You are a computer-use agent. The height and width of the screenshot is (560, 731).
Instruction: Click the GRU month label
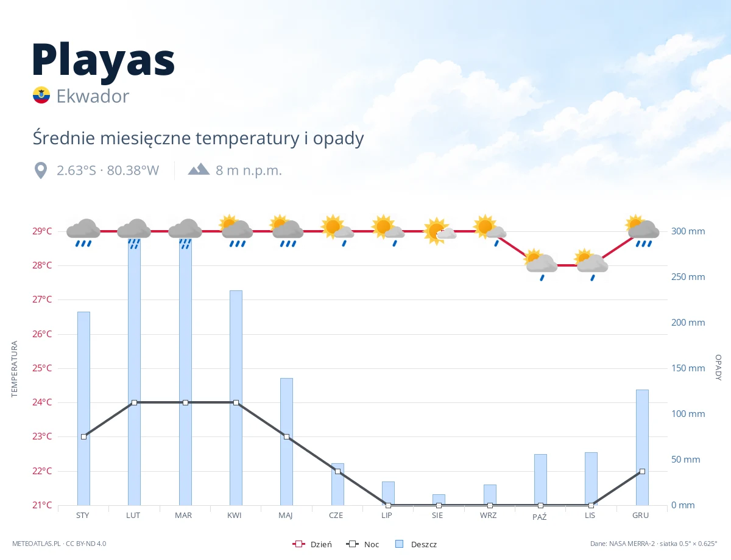click(x=640, y=515)
